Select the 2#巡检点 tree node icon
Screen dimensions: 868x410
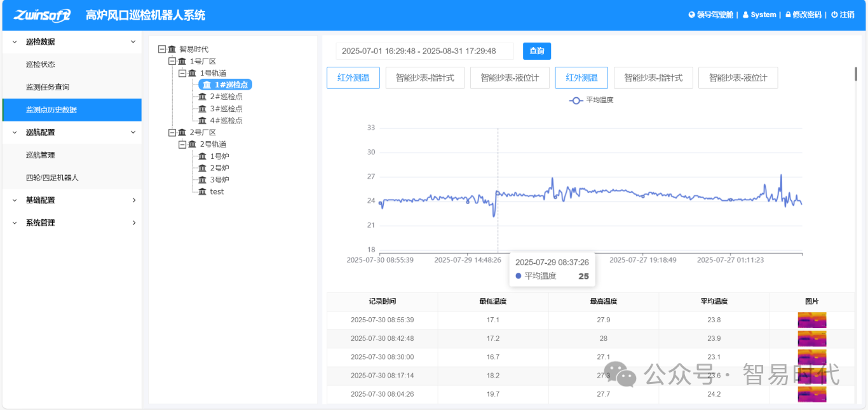[203, 97]
